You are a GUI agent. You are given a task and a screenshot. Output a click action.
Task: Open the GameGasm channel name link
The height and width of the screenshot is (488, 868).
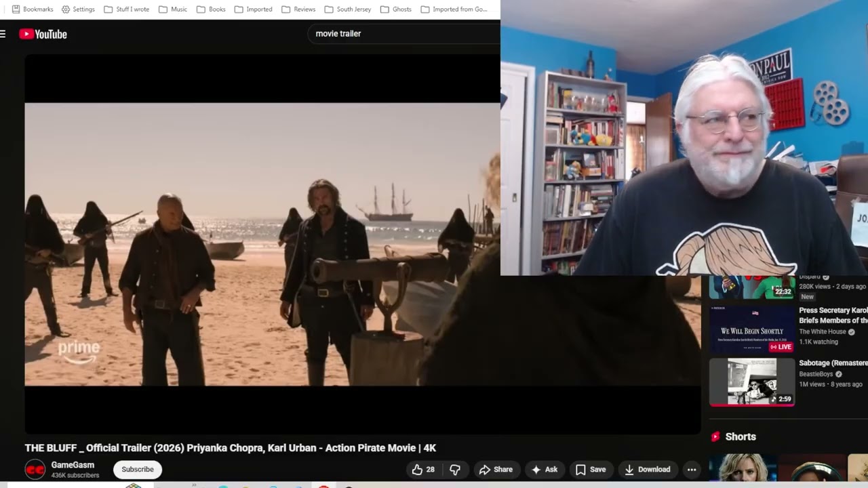click(x=73, y=465)
